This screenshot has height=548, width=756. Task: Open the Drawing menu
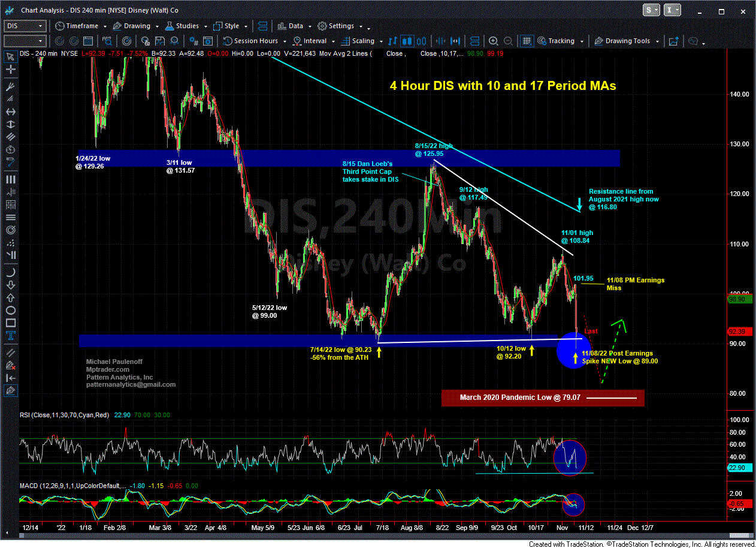136,26
